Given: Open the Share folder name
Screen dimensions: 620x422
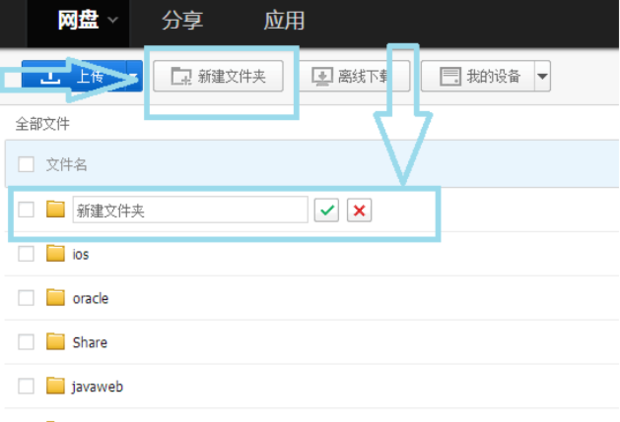Looking at the screenshot, I should pyautogui.click(x=90, y=343).
